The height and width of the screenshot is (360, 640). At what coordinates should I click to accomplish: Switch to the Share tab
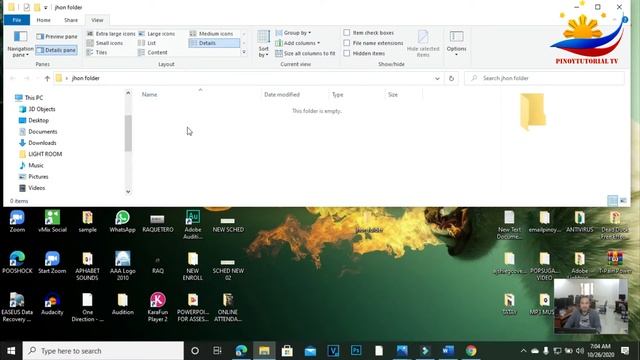point(71,20)
